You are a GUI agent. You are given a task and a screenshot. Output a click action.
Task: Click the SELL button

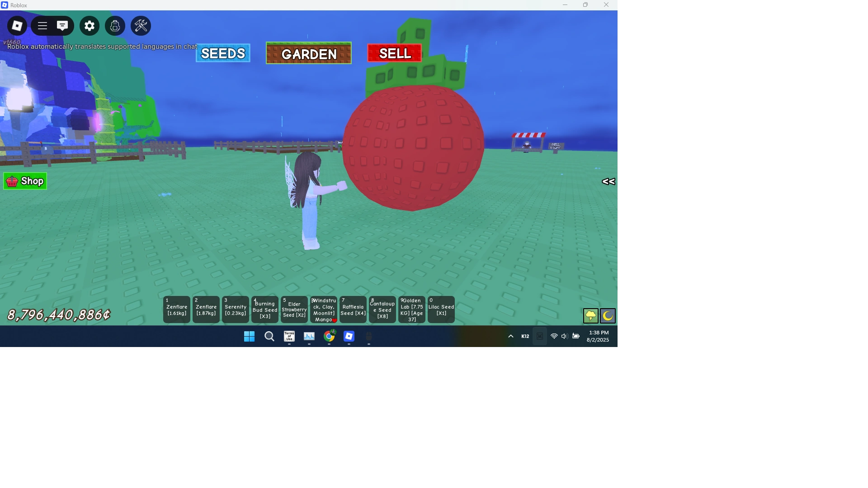coord(394,53)
